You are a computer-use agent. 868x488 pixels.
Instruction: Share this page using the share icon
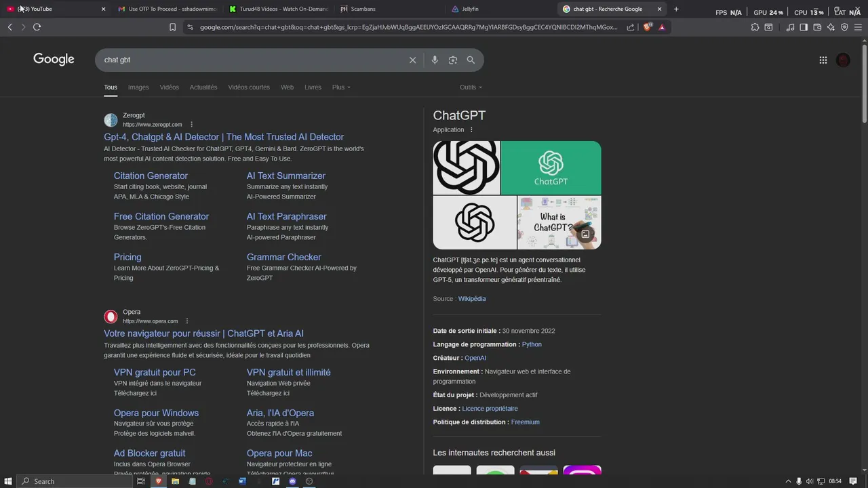(631, 27)
